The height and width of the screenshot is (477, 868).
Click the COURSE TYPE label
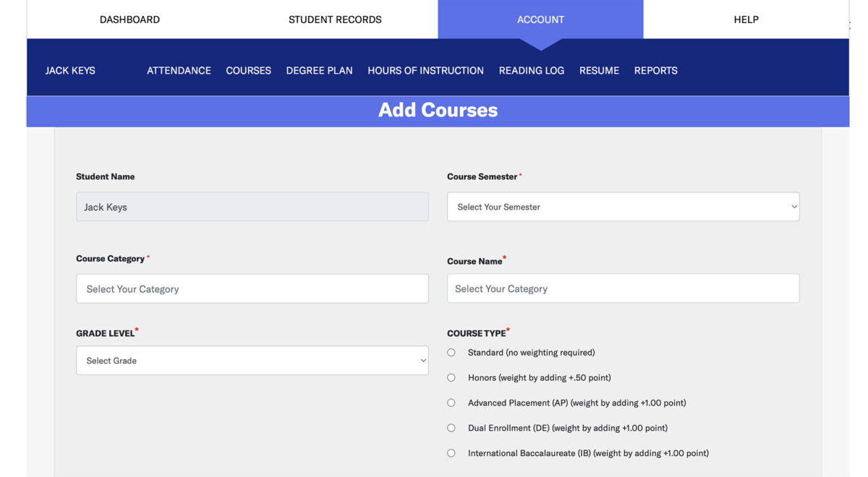click(477, 333)
